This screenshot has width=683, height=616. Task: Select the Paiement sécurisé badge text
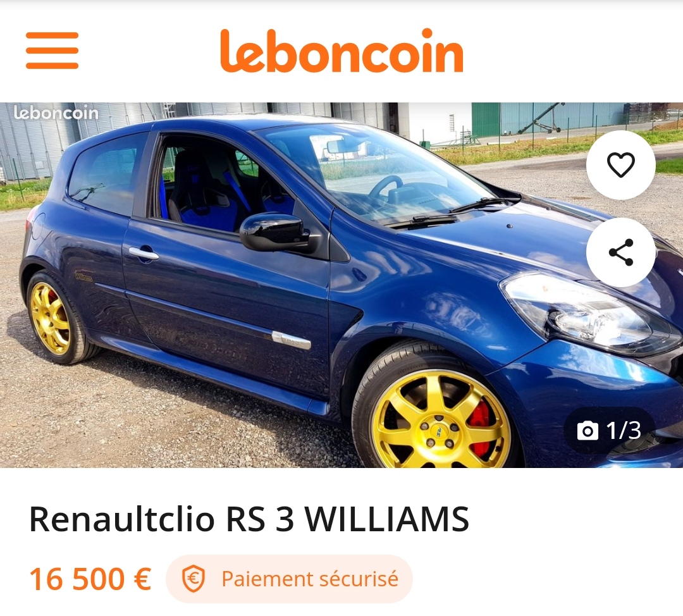[x=310, y=579]
